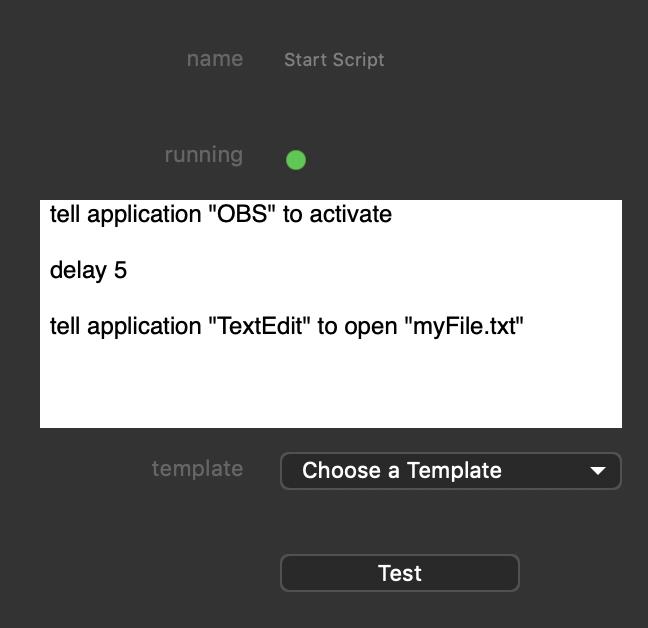Click the number 5 after delay
The width and height of the screenshot is (648, 628).
120,270
